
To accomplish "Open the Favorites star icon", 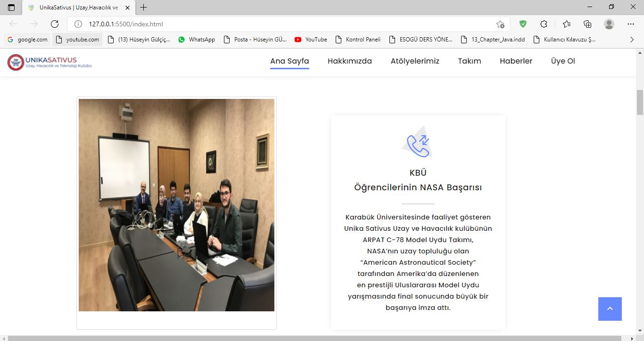I will point(565,24).
